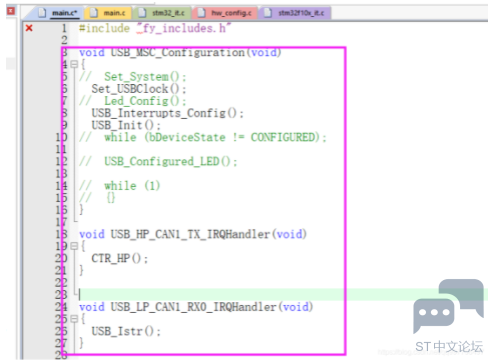492x362 pixels.
Task: Place cursor on USB_Interrupts_Config() call
Action: [x=168, y=113]
